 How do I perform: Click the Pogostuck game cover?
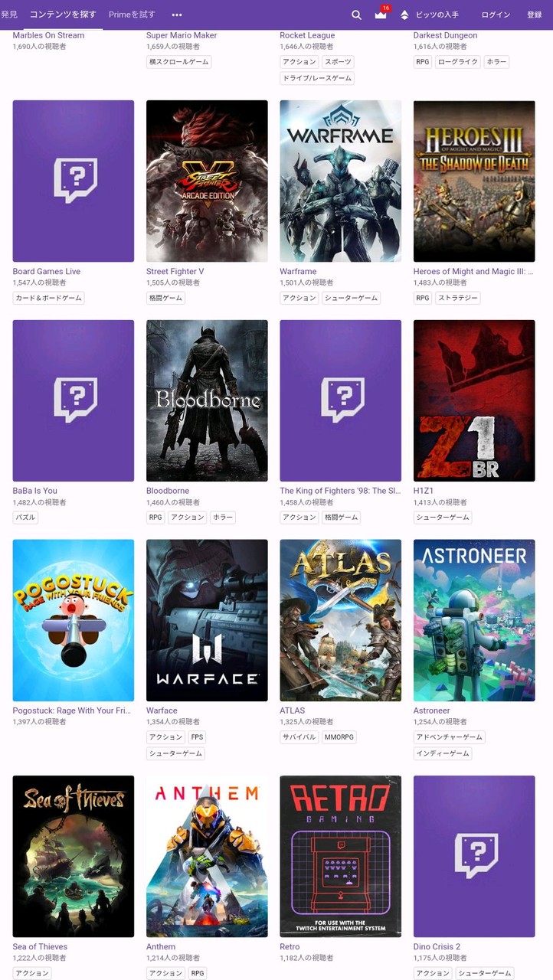(74, 620)
